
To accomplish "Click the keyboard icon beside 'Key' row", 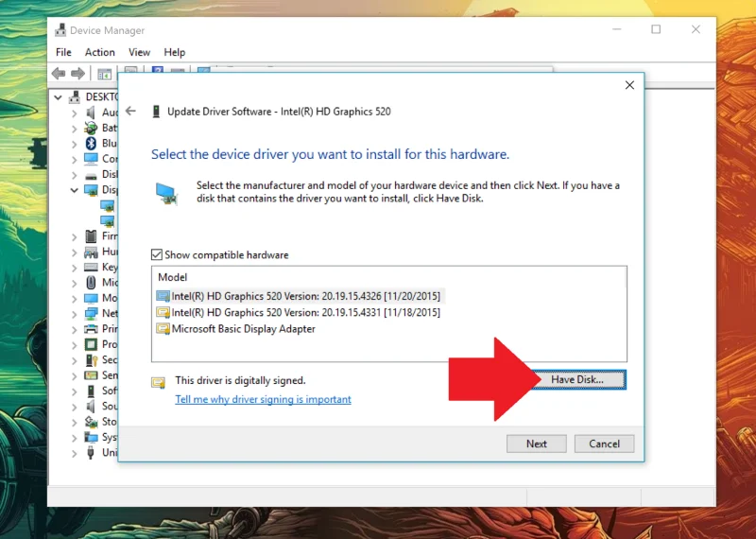I will click(91, 267).
